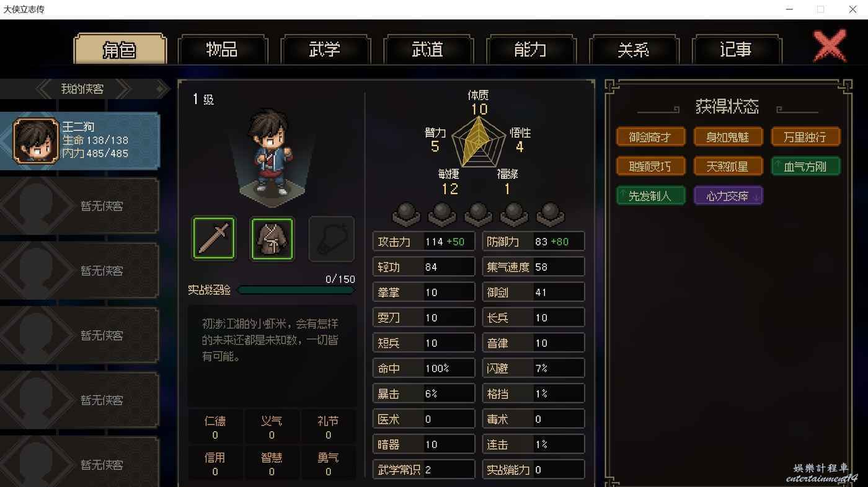Open the 武学 tab
868x487 pixels.
325,50
